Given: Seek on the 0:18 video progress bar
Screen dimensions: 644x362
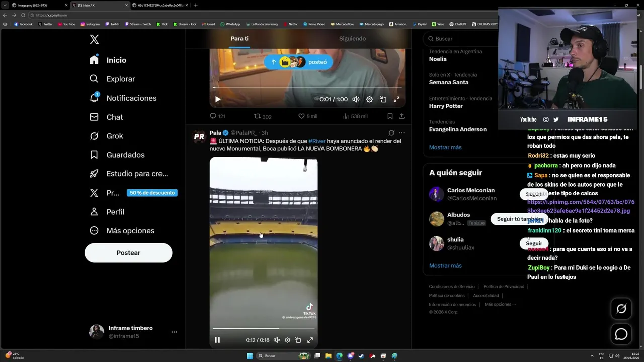Looking at the screenshot, I should 264,329.
